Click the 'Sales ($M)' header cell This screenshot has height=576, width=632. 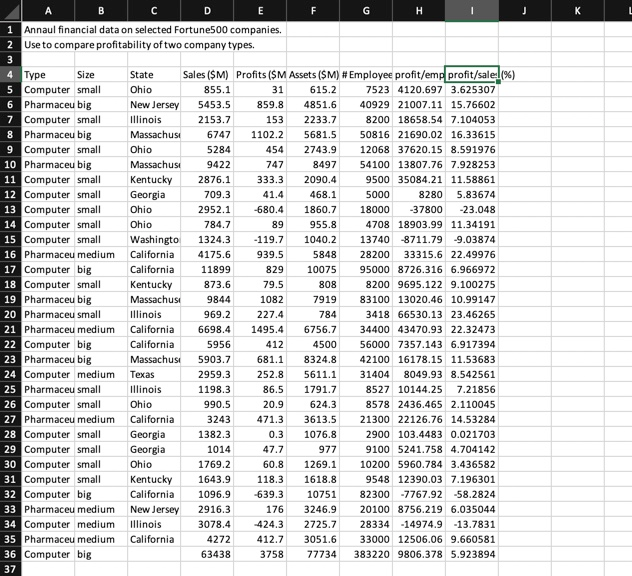coord(207,75)
